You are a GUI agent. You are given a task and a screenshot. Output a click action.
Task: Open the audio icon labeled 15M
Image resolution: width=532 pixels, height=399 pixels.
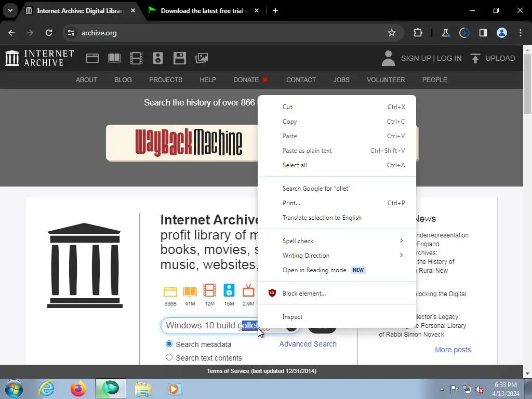229,291
